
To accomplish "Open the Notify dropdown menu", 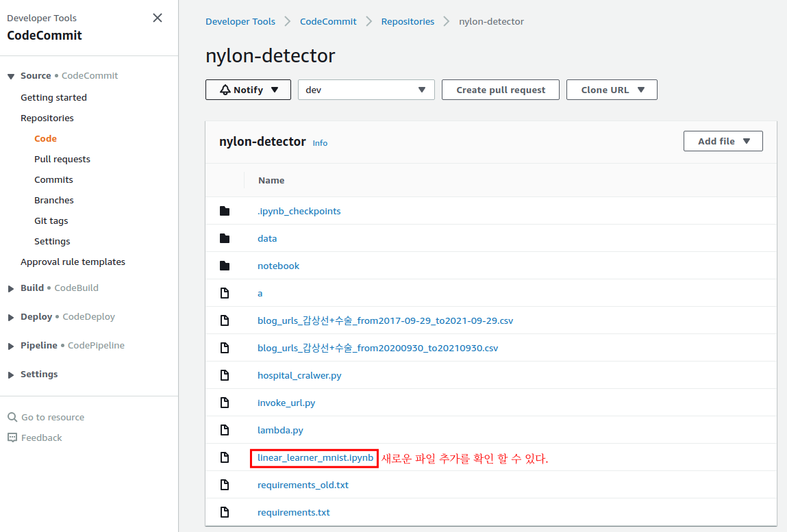I will (248, 90).
